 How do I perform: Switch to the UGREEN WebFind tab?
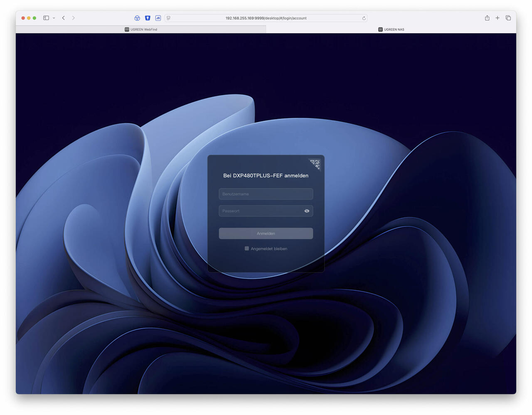click(x=141, y=29)
